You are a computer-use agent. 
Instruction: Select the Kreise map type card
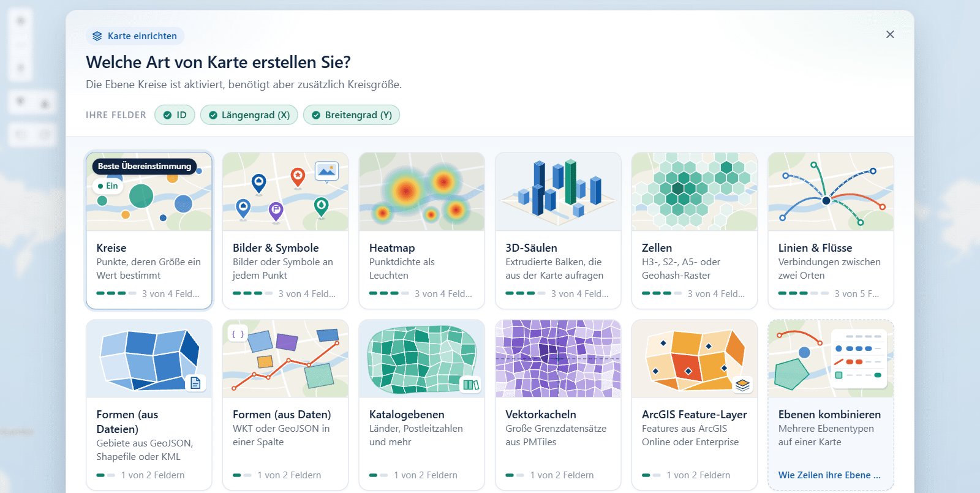click(x=149, y=230)
